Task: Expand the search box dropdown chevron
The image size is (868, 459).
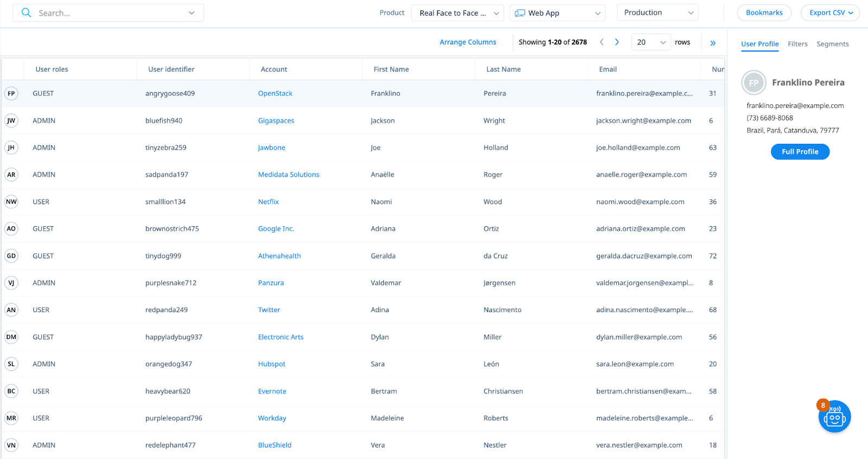Action: click(x=192, y=13)
